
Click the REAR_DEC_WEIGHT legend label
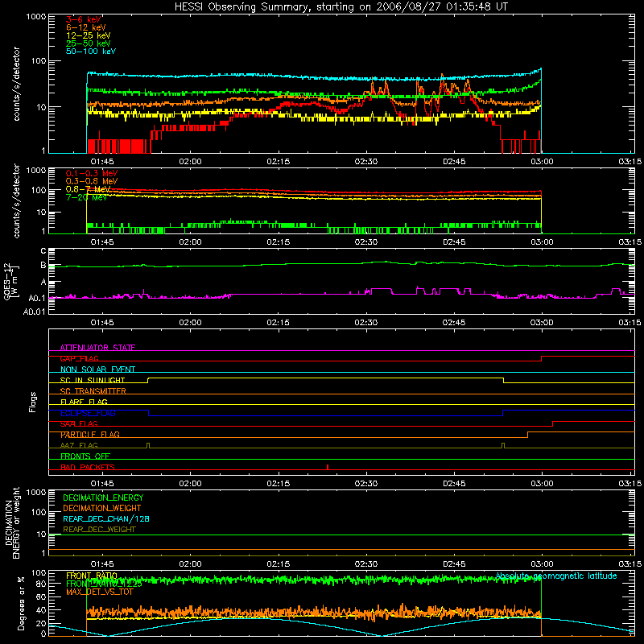99,530
